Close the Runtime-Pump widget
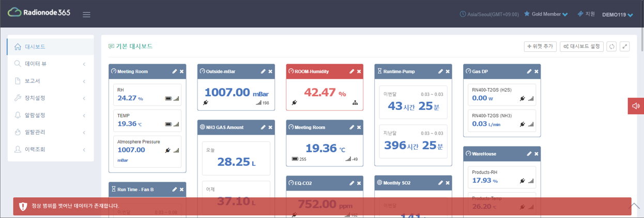 click(x=448, y=71)
